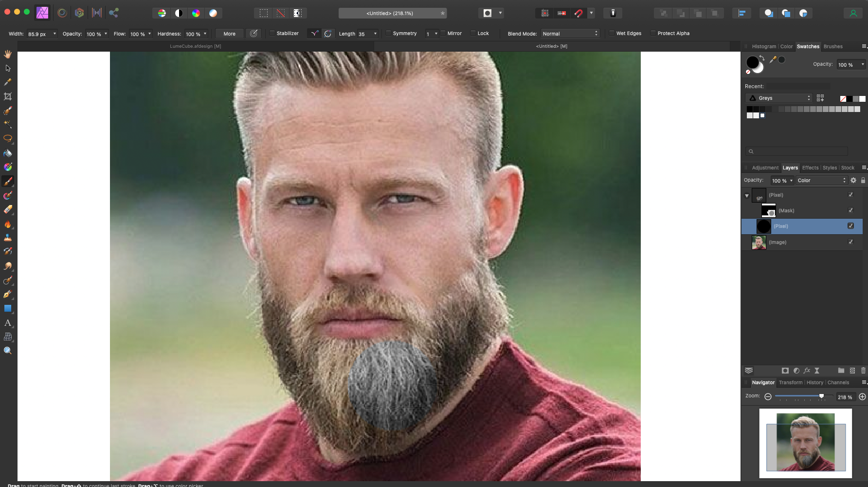Image resolution: width=868 pixels, height=487 pixels.
Task: Delete layer with trash icon
Action: coord(863,371)
